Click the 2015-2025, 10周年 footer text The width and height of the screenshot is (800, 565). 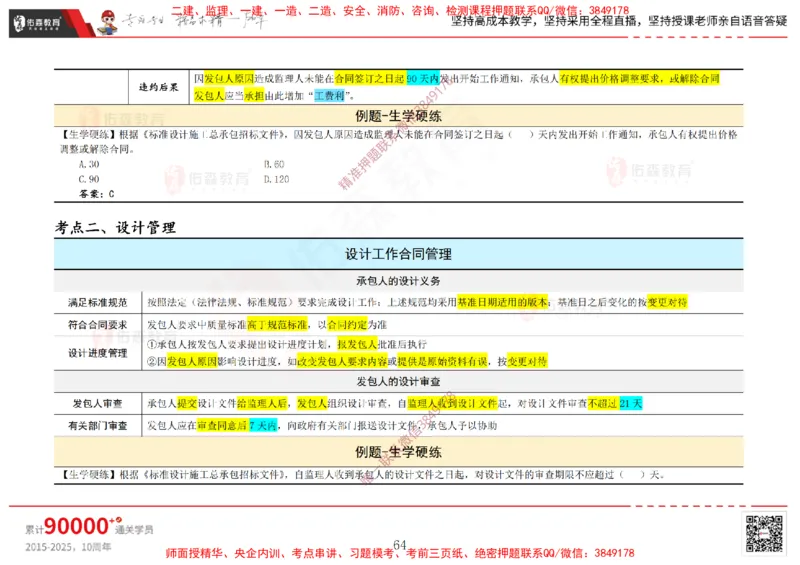(x=68, y=547)
